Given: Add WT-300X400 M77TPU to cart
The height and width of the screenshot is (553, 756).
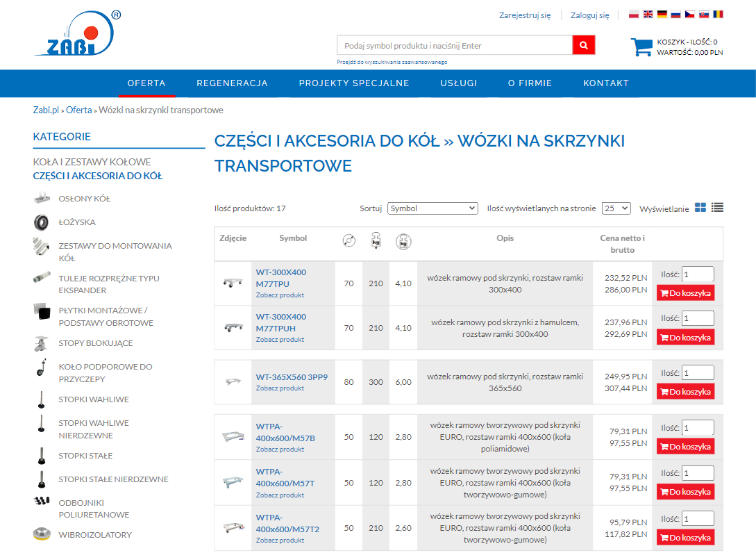Looking at the screenshot, I should tap(685, 293).
